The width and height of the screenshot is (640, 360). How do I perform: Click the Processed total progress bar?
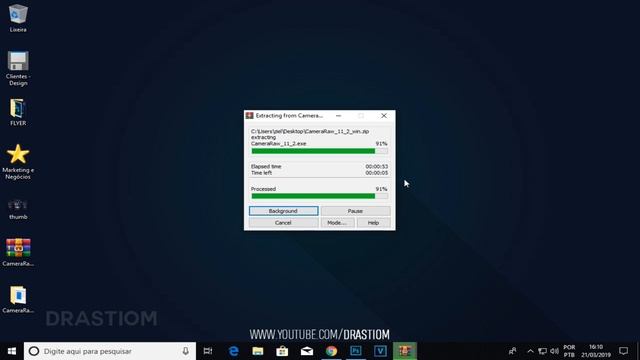[320, 196]
